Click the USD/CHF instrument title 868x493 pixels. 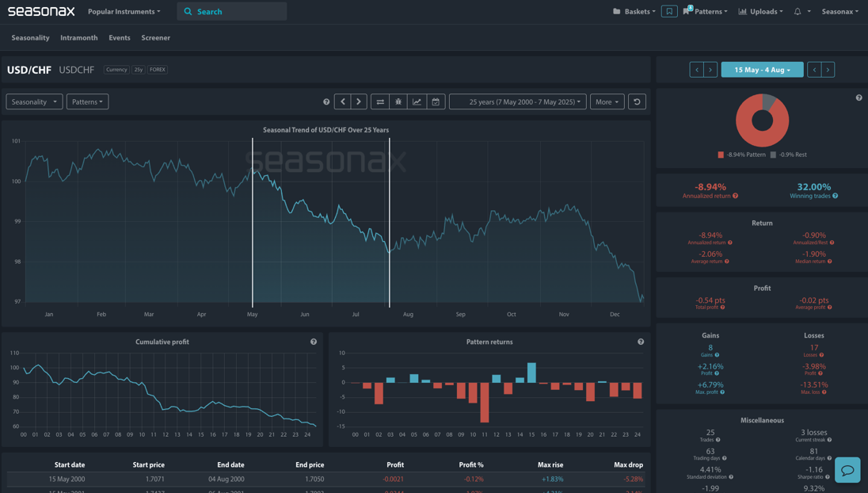29,70
